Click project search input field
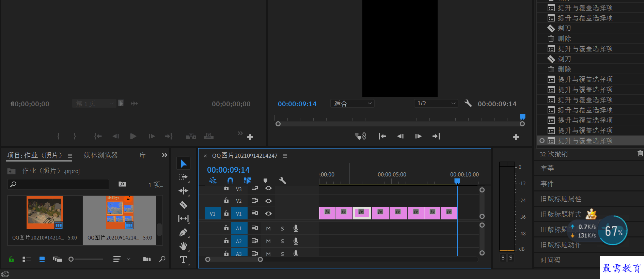644x279 pixels. click(x=58, y=184)
